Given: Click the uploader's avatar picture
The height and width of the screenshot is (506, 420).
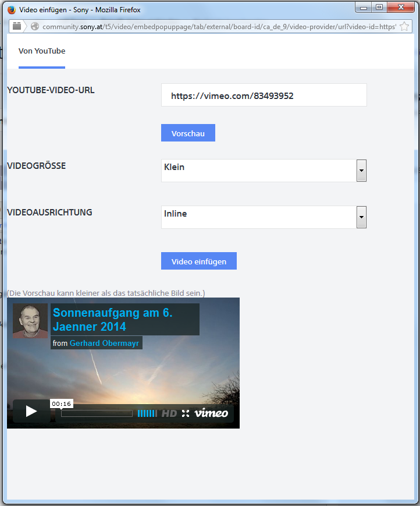Looking at the screenshot, I should (30, 321).
